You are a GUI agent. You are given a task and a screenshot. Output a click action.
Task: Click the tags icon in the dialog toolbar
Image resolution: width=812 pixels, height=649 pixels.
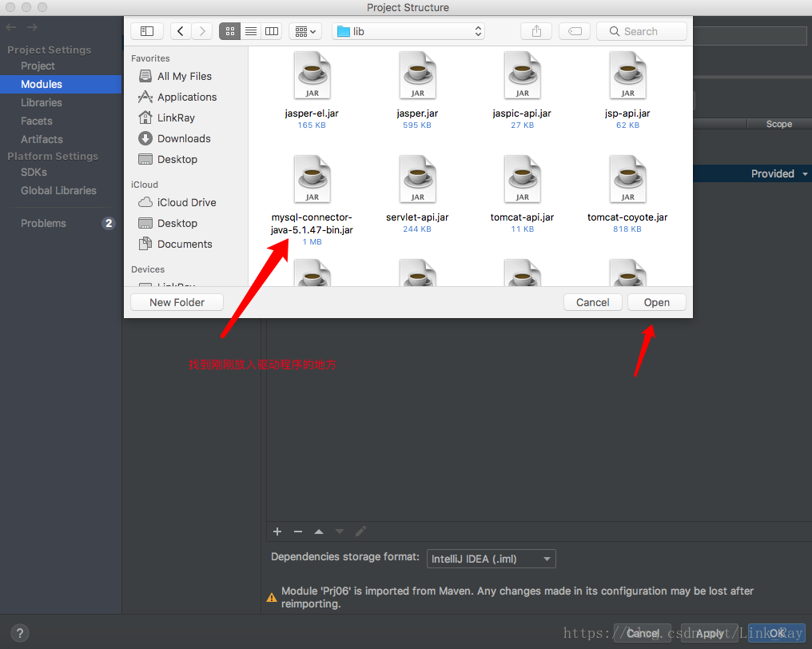[x=575, y=32]
